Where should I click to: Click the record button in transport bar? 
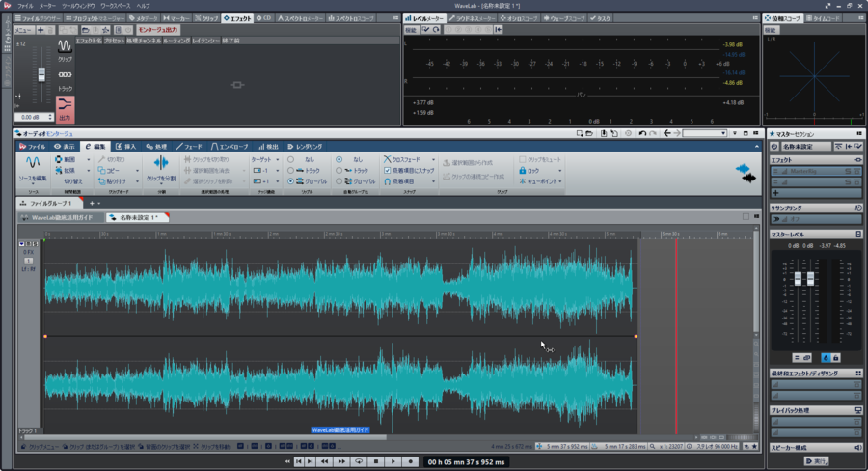click(410, 461)
